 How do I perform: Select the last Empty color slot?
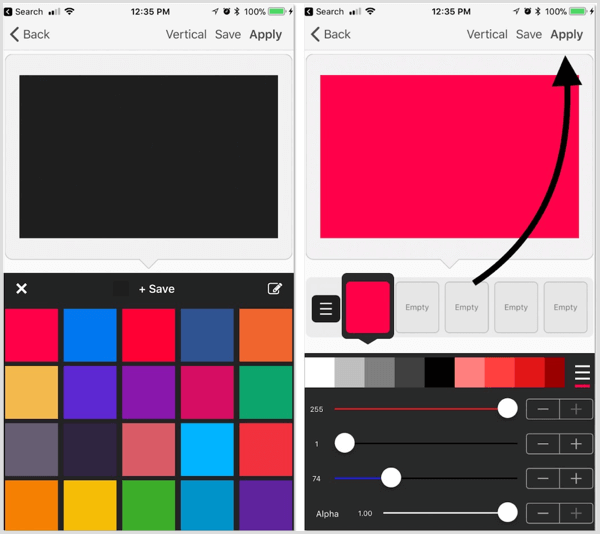point(565,307)
